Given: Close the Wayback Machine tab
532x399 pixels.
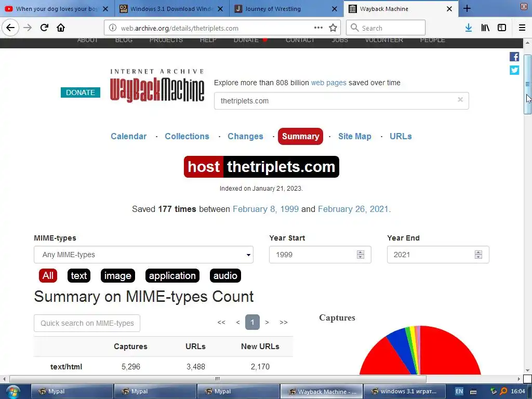Looking at the screenshot, I should click(449, 9).
